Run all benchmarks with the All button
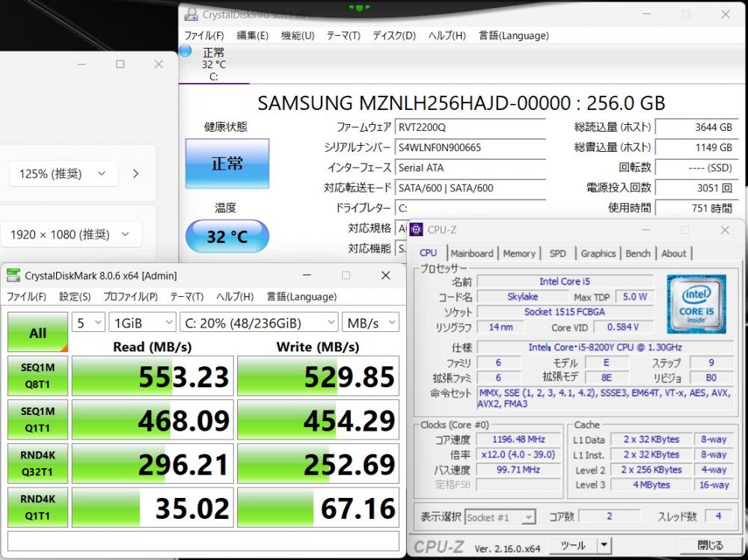The image size is (748, 560). pos(37,333)
